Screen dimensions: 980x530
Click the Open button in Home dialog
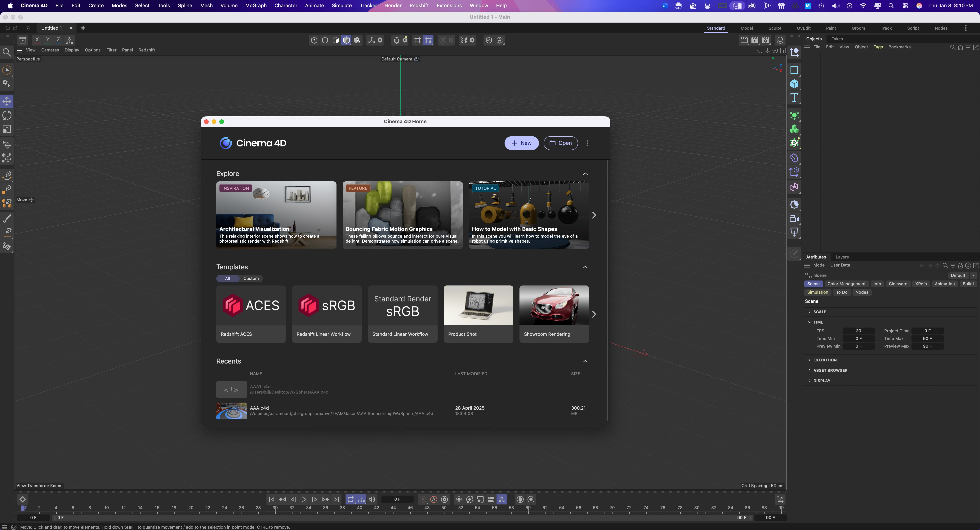[560, 143]
